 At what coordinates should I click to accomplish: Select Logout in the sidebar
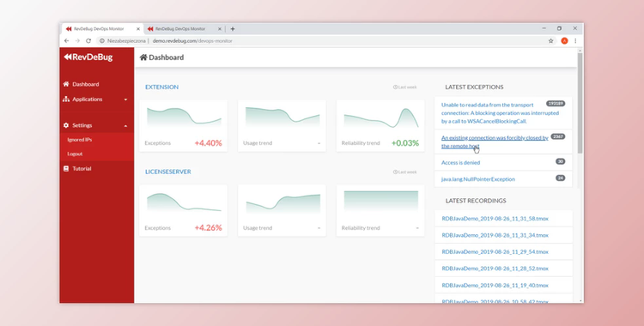(x=75, y=154)
